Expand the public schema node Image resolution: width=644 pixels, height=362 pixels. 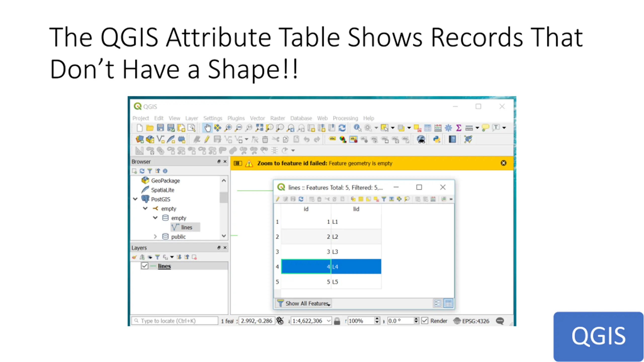coord(155,237)
